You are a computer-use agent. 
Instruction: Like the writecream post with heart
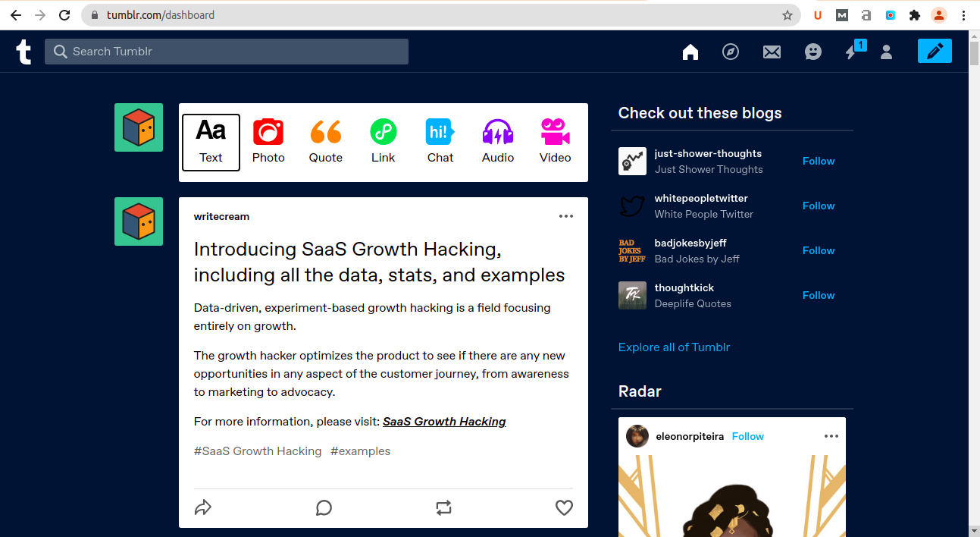click(x=564, y=507)
